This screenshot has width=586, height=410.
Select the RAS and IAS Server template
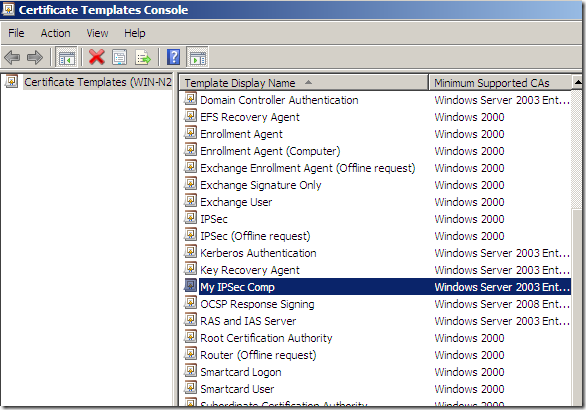pos(248,321)
